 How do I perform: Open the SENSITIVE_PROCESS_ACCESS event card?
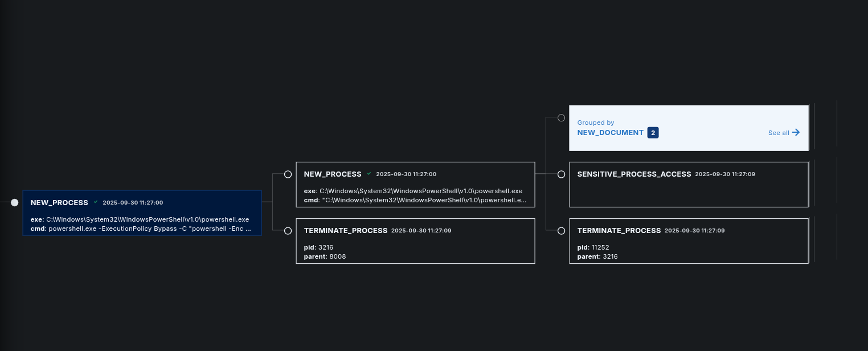(689, 185)
